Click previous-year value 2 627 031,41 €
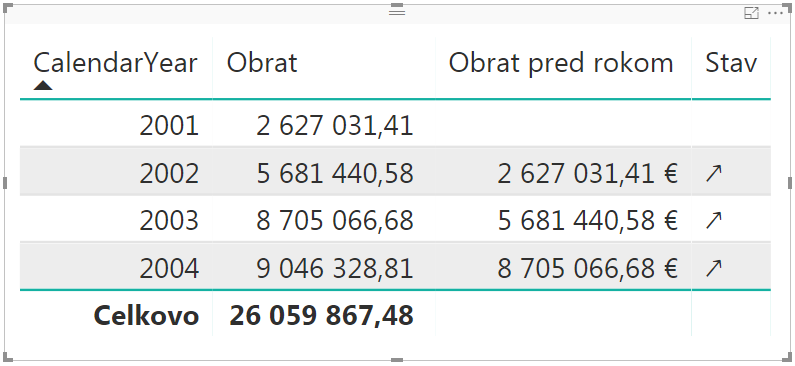The image size is (795, 366). [x=588, y=173]
